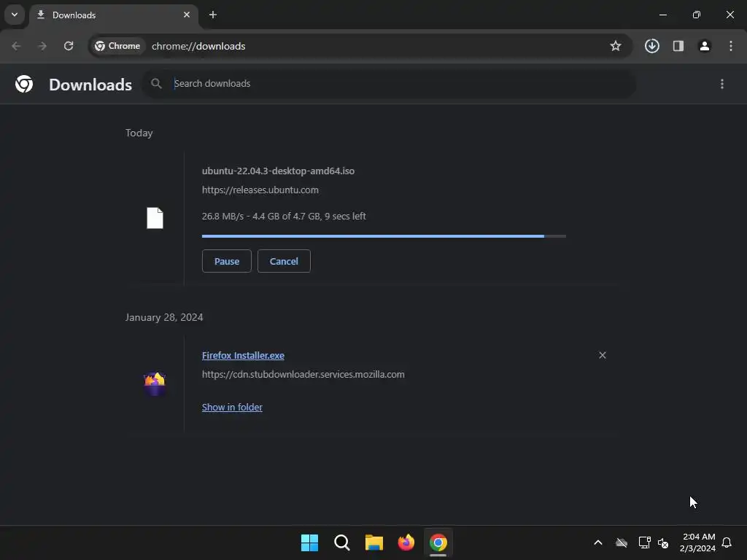This screenshot has width=747, height=560.
Task: Minimize the Chrome window
Action: [x=663, y=15]
